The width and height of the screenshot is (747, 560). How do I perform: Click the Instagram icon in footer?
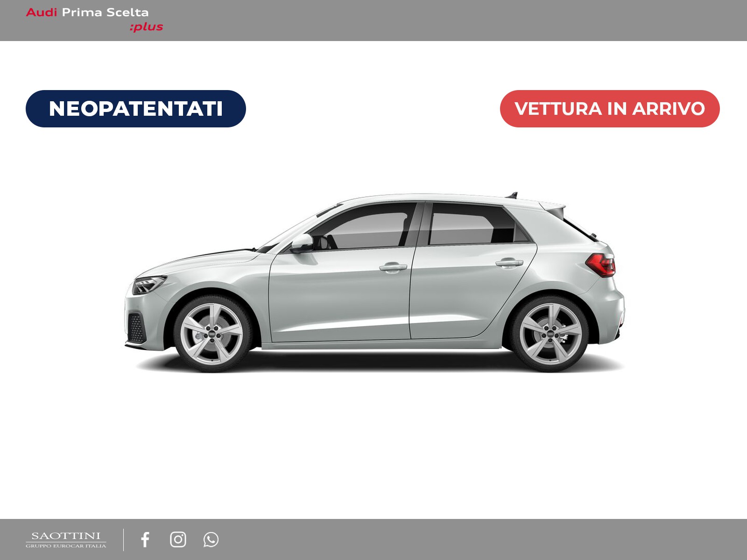click(x=178, y=539)
